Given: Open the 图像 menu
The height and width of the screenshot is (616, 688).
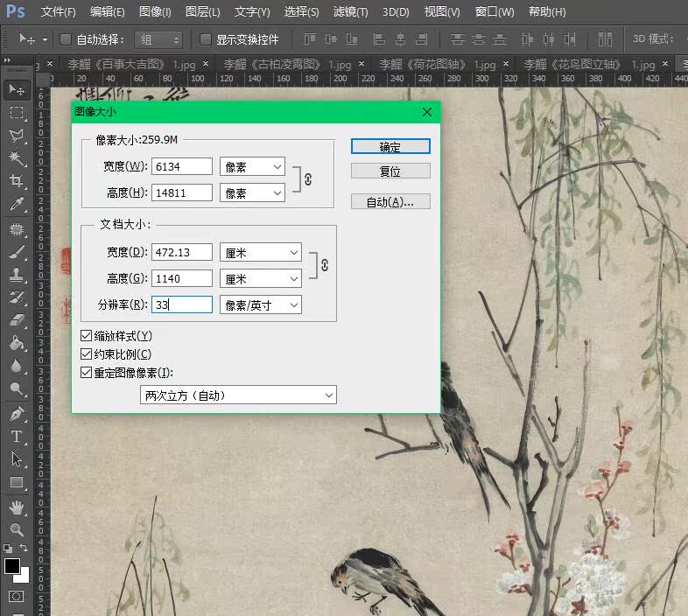Looking at the screenshot, I should click(155, 12).
